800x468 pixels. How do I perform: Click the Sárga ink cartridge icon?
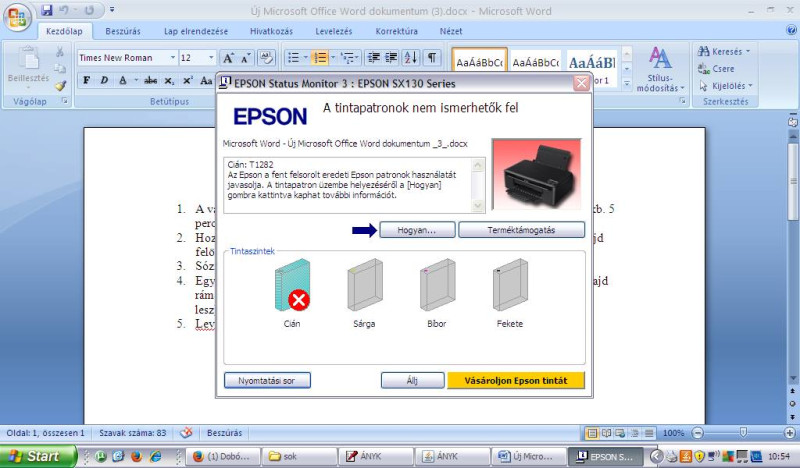(x=365, y=285)
